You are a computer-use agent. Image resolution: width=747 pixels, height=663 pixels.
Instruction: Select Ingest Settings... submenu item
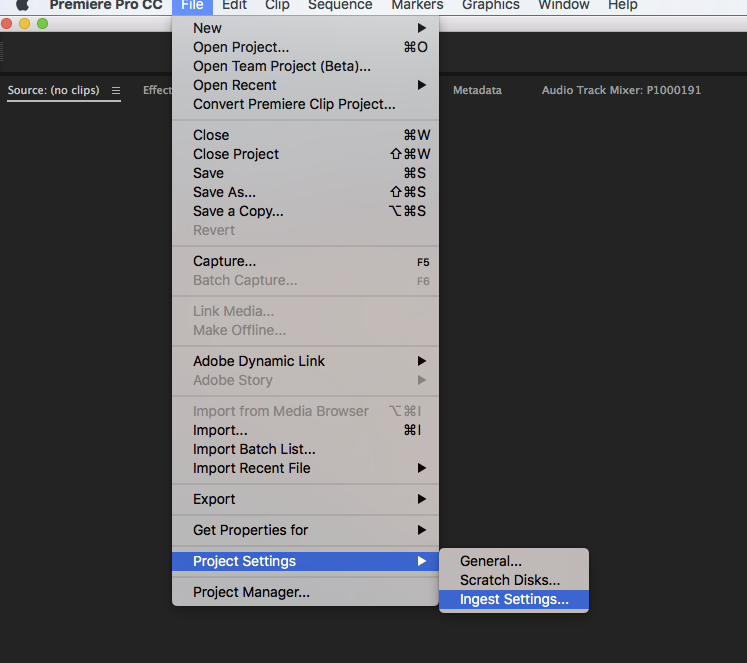click(514, 600)
